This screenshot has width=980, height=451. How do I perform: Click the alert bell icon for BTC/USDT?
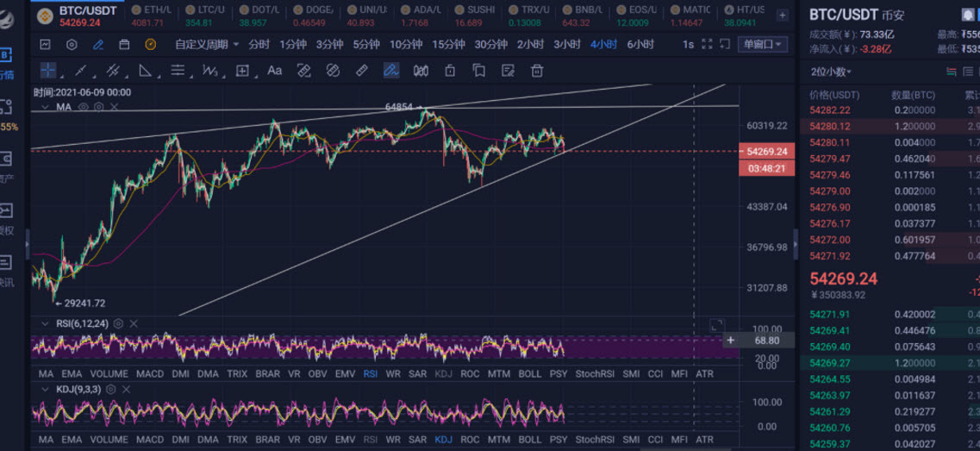(970, 14)
